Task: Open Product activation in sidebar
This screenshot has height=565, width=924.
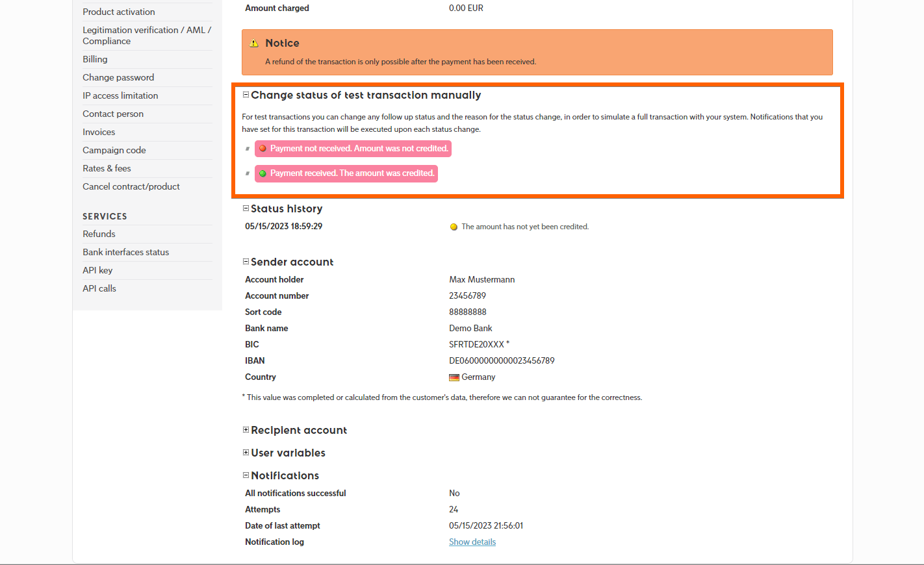Action: [119, 12]
